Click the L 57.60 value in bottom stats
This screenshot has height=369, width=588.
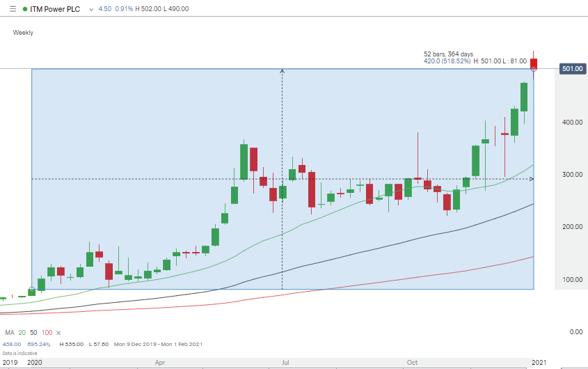(99, 344)
